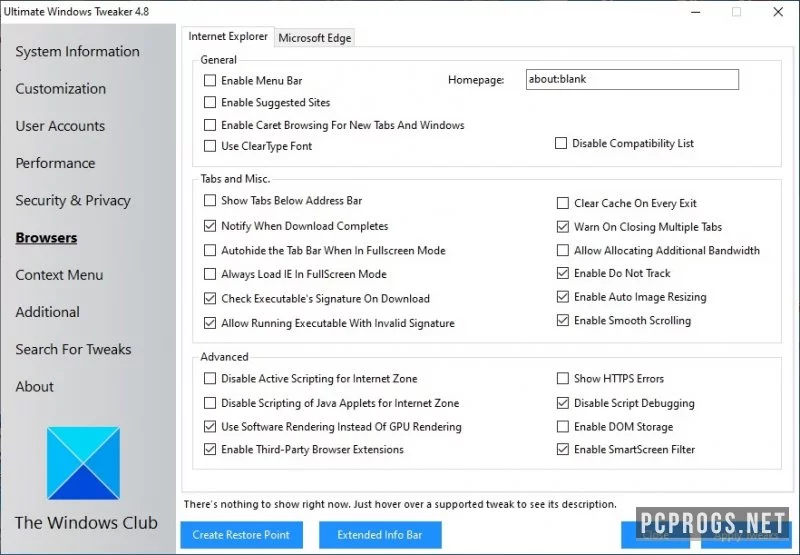
Task: Click Extended Info Bar button
Action: click(380, 535)
